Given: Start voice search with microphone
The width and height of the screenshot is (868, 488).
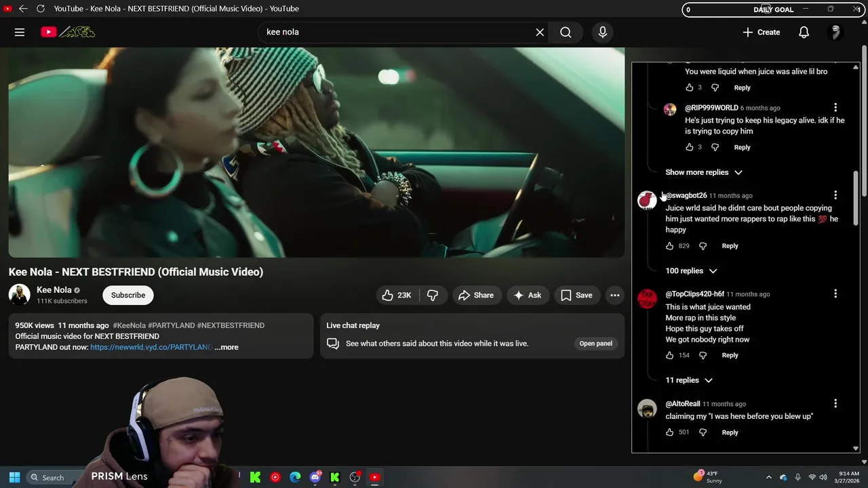Looking at the screenshot, I should pos(602,32).
